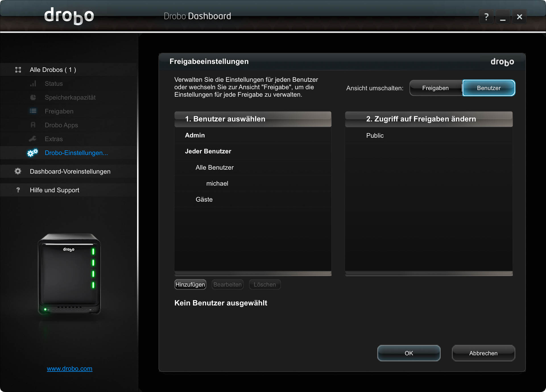Select Drobo-Einstellungen... entry
Screen dimensions: 546x392
pos(76,153)
